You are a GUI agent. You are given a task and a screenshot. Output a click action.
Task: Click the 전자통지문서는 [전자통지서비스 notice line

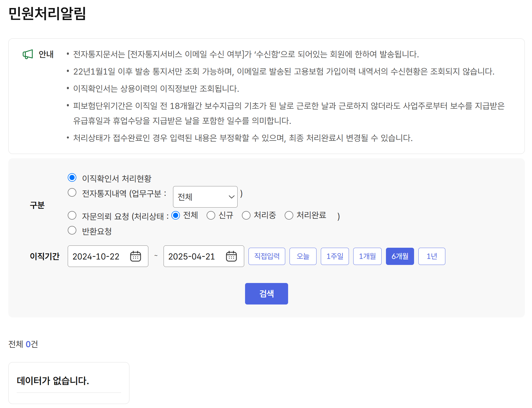coord(246,54)
